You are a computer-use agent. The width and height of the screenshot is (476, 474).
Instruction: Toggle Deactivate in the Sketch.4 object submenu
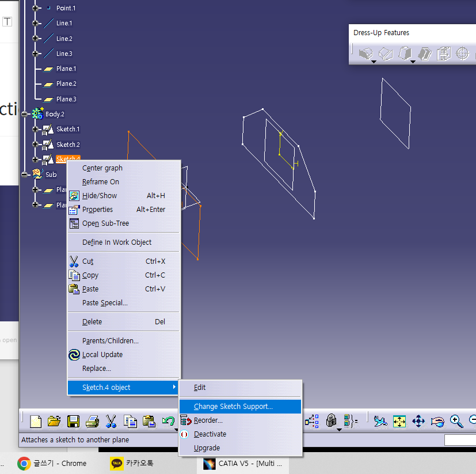click(240, 434)
